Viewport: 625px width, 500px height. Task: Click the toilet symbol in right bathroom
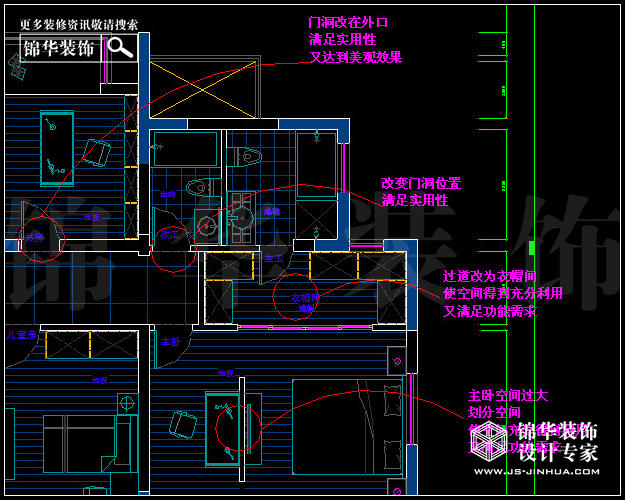(248, 156)
